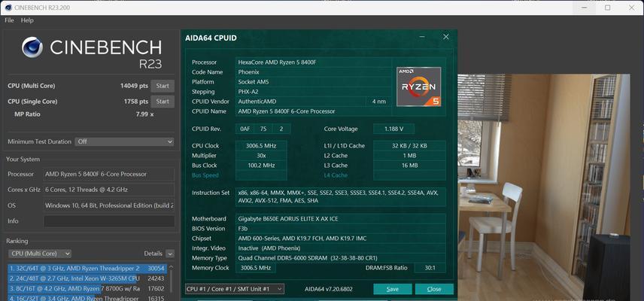Screen dimensions: 644x301
Task: Minimize the AIDA64 CPUID window
Action: click(x=422, y=37)
